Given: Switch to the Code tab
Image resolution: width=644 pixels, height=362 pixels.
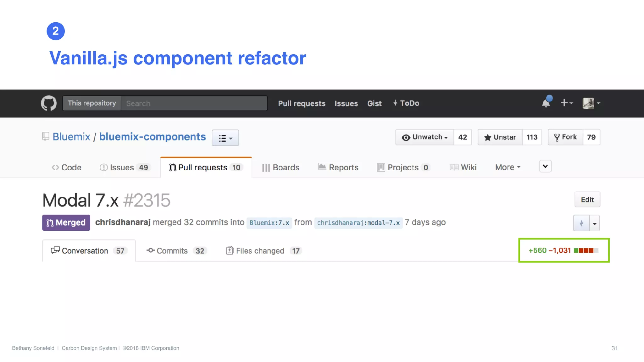Looking at the screenshot, I should (x=66, y=167).
